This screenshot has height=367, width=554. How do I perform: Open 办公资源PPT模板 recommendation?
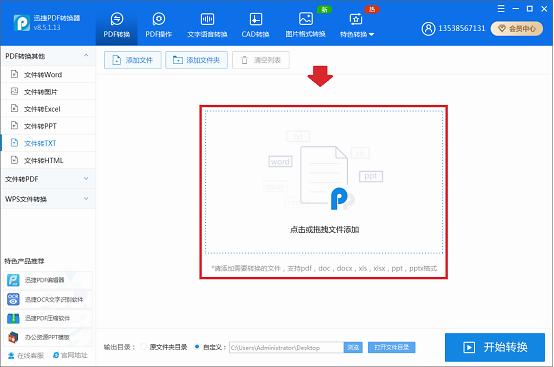[x=48, y=337]
